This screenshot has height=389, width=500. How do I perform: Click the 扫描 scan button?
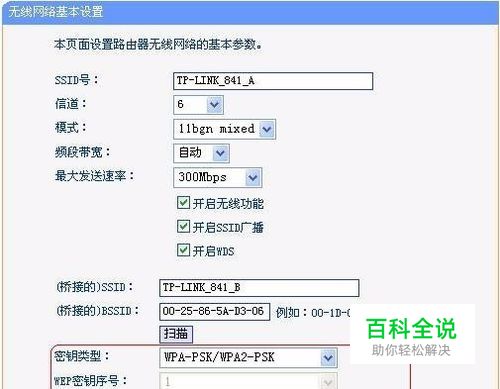[x=176, y=334]
